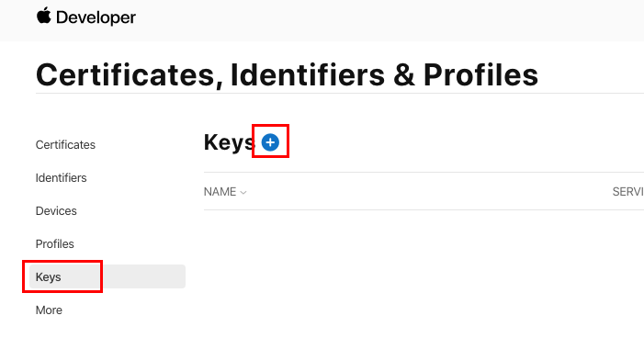
Task: Click the Apple logo in the header
Action: (43, 16)
